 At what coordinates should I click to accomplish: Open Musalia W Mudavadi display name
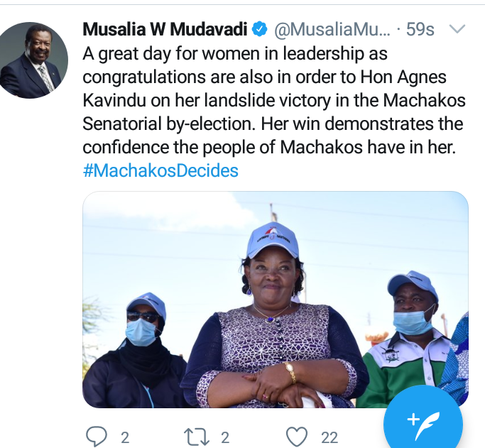pos(165,29)
